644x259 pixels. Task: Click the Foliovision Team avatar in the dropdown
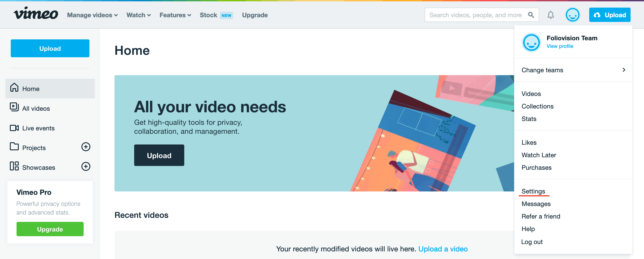click(x=531, y=42)
